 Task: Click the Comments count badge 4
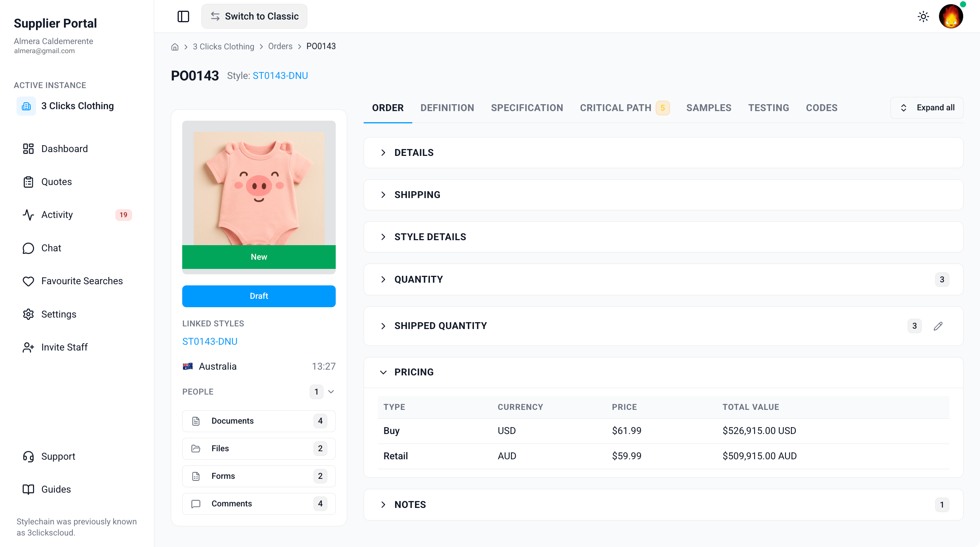coord(320,504)
